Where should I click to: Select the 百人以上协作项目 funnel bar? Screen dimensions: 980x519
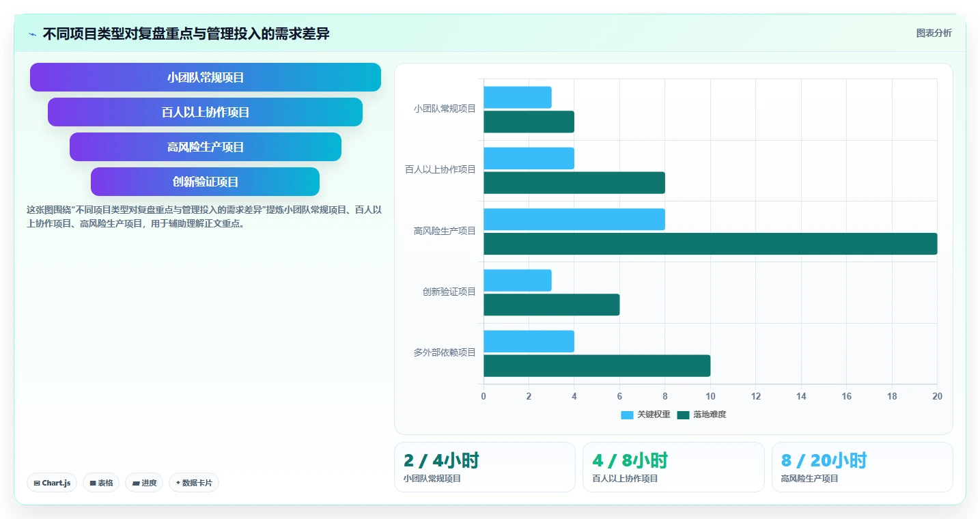click(x=206, y=112)
